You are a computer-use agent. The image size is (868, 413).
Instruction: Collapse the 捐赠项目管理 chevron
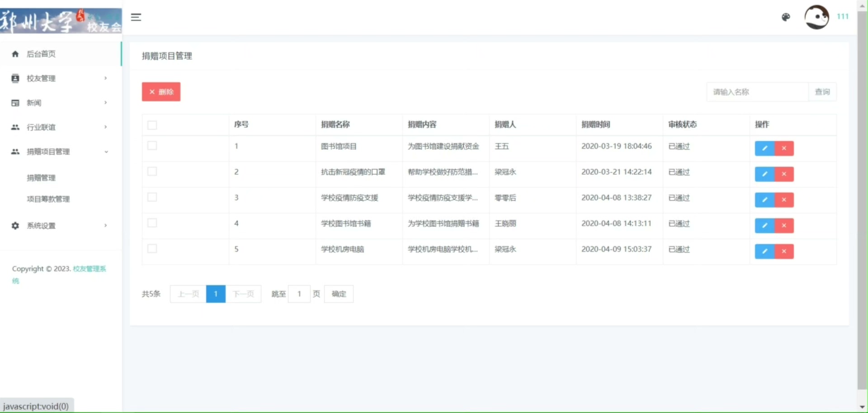click(x=106, y=152)
